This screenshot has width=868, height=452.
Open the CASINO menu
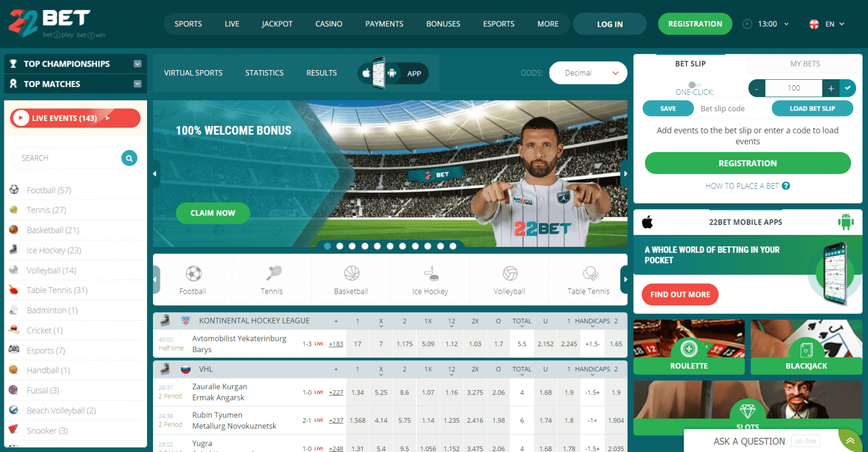click(x=329, y=24)
